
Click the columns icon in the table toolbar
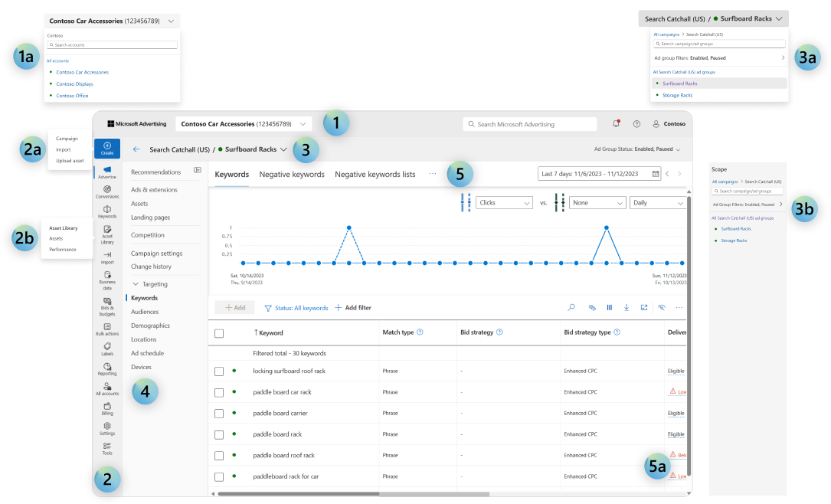coord(610,307)
